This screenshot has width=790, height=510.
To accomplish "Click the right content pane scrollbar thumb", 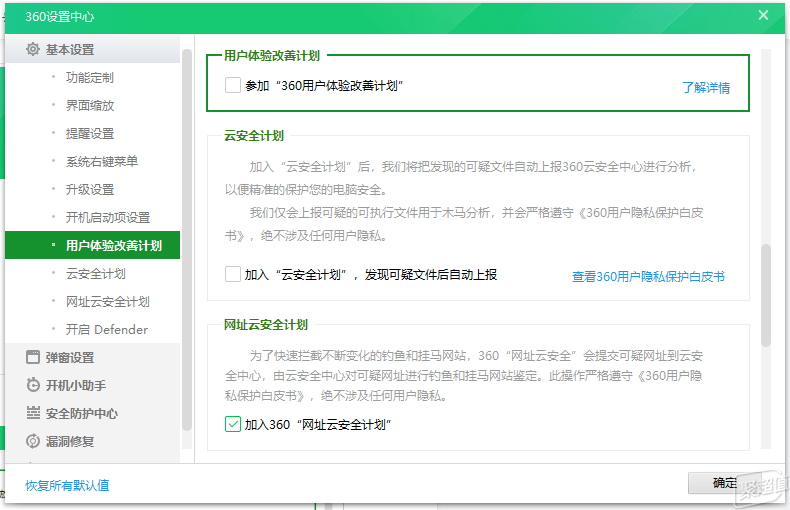I will [x=766, y=295].
